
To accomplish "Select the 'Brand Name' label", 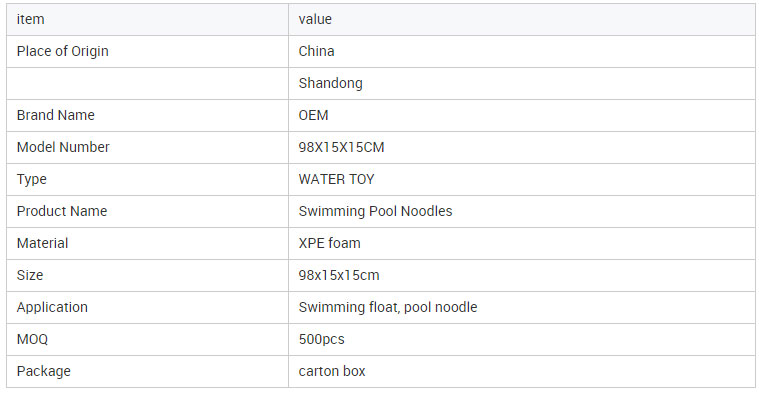I will click(x=56, y=115).
